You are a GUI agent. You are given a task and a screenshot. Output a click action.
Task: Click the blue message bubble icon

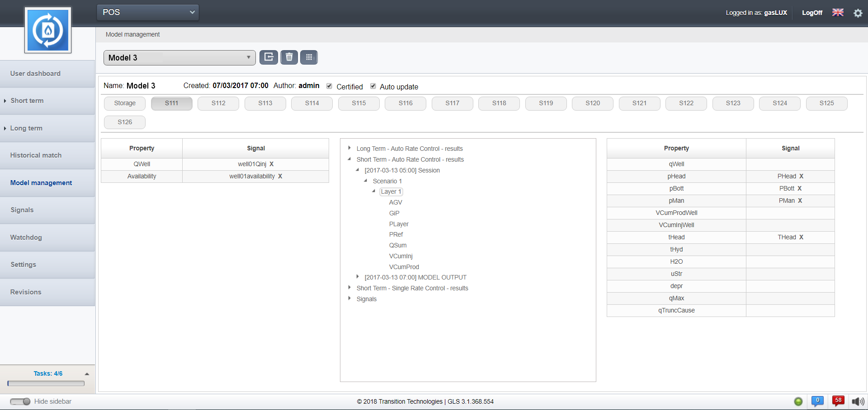817,401
